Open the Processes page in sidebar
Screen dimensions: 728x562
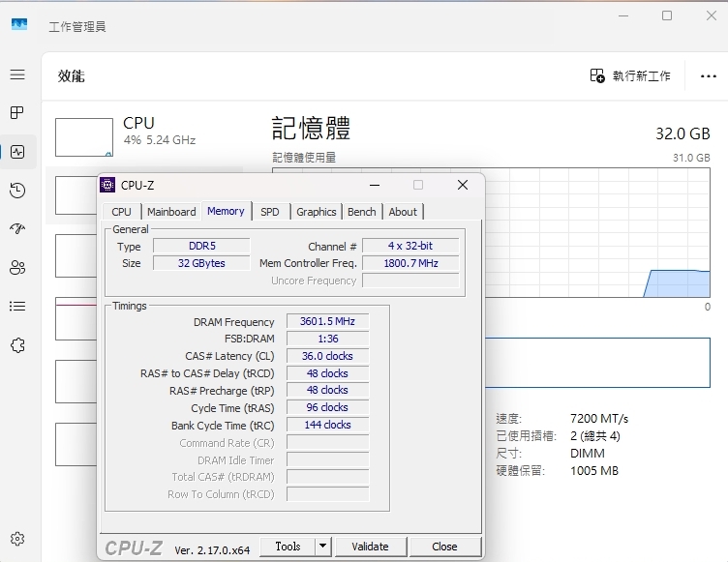[17, 113]
